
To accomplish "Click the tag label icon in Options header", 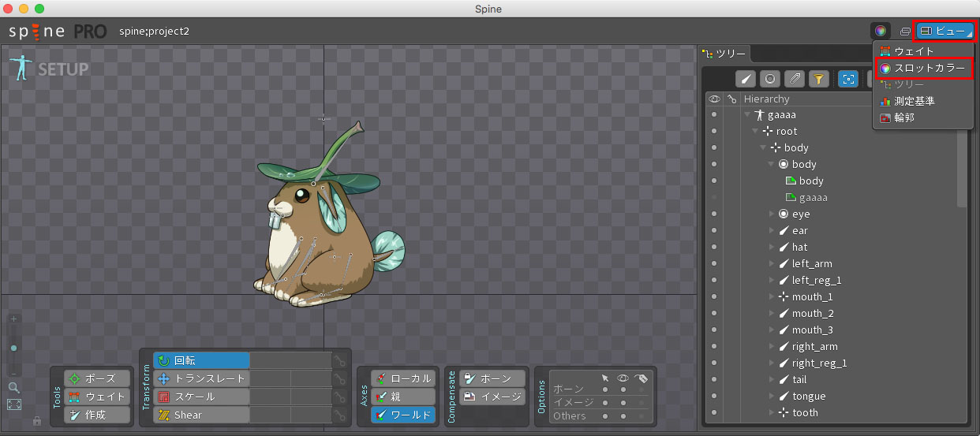I will [x=641, y=378].
